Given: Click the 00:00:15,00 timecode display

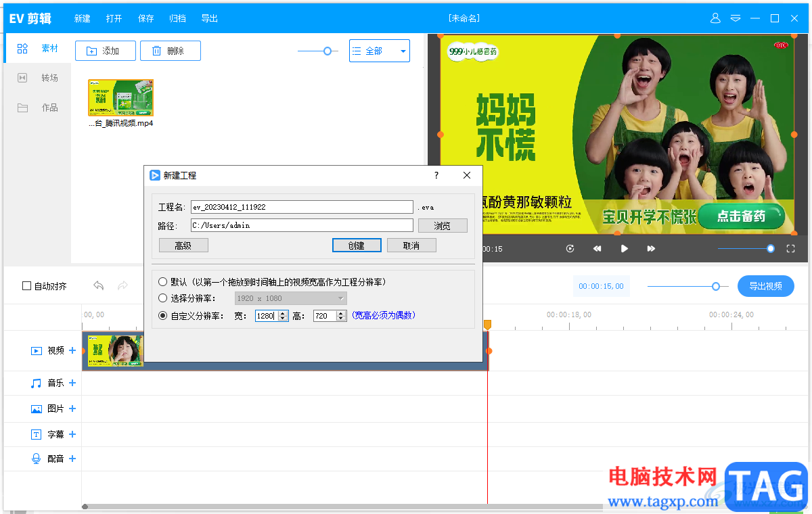Looking at the screenshot, I should (x=601, y=286).
